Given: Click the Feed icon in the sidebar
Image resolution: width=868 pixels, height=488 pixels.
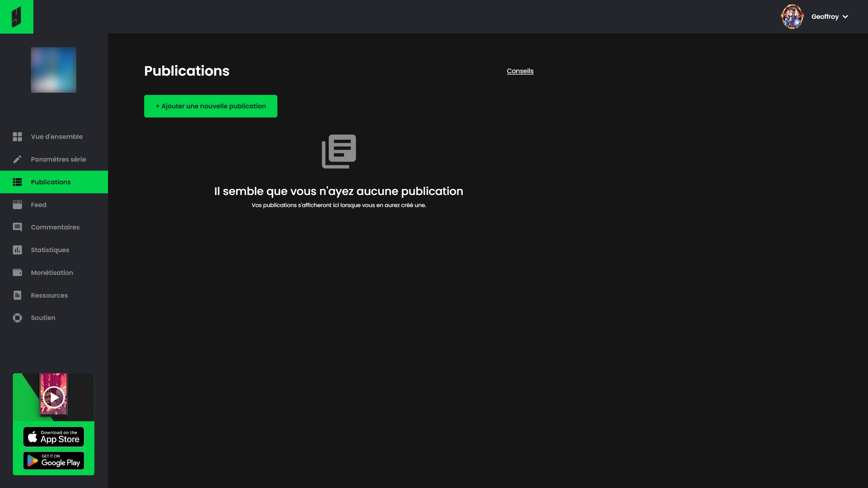Looking at the screenshot, I should point(17,205).
